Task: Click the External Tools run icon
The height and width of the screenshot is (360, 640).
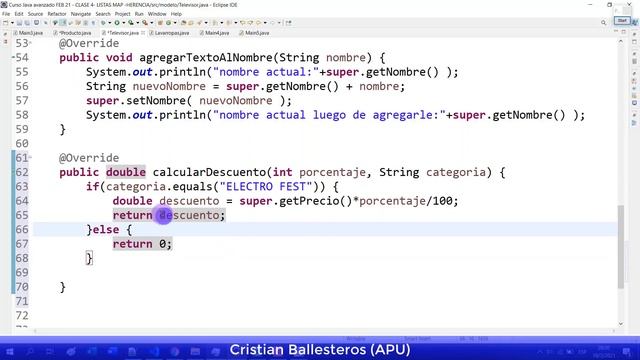Action: click(x=145, y=23)
